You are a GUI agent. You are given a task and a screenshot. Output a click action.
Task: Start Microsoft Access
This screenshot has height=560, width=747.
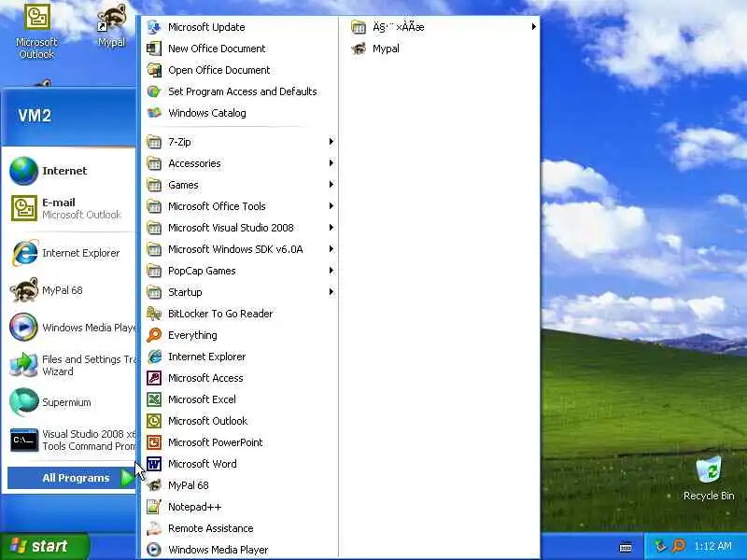point(240,378)
